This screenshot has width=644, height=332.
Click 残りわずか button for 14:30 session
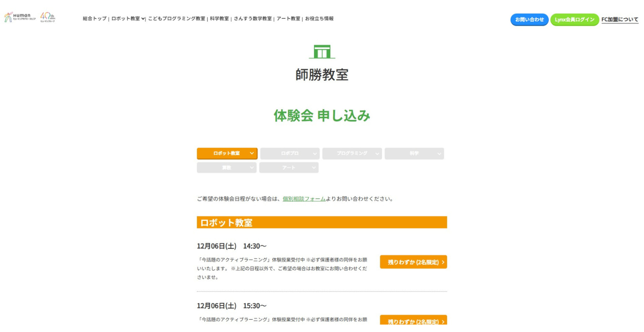click(x=413, y=262)
